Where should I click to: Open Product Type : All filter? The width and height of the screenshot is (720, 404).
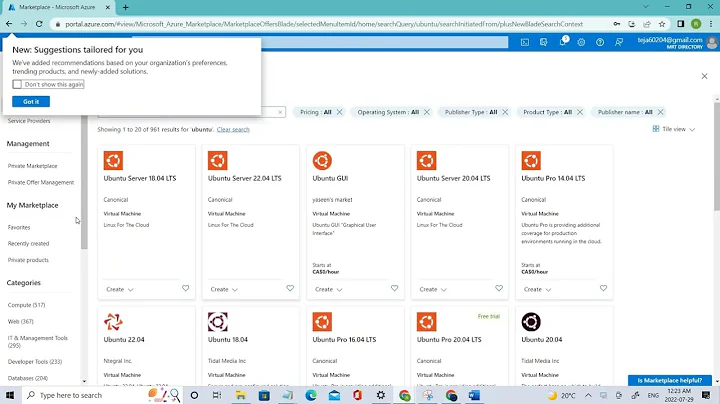click(548, 112)
